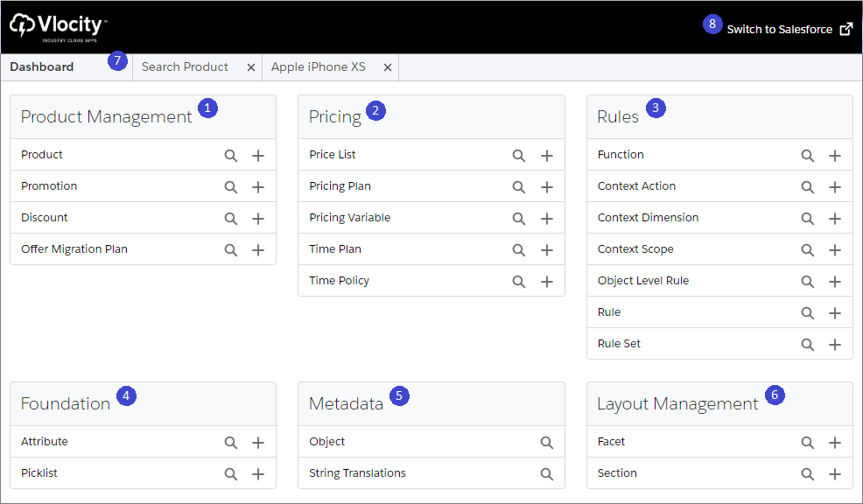Image resolution: width=863 pixels, height=504 pixels.
Task: Click the String Translations label
Action: tap(357, 473)
